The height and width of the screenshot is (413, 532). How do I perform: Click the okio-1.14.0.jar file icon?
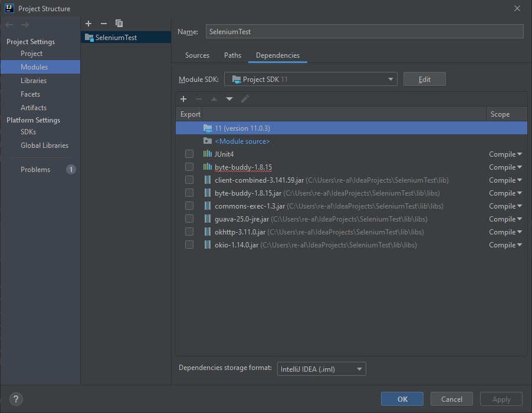[x=207, y=245]
